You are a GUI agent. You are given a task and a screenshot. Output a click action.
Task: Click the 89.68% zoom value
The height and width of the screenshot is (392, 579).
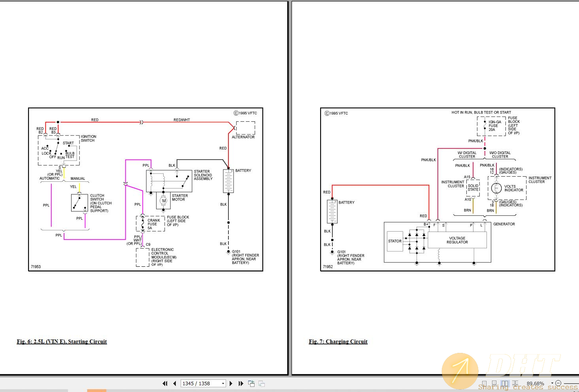tap(535, 383)
